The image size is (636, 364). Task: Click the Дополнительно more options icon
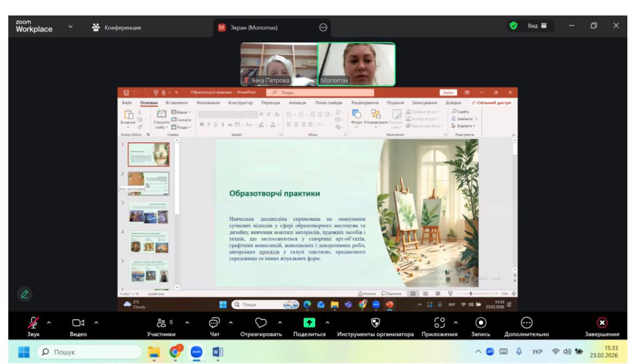click(526, 323)
